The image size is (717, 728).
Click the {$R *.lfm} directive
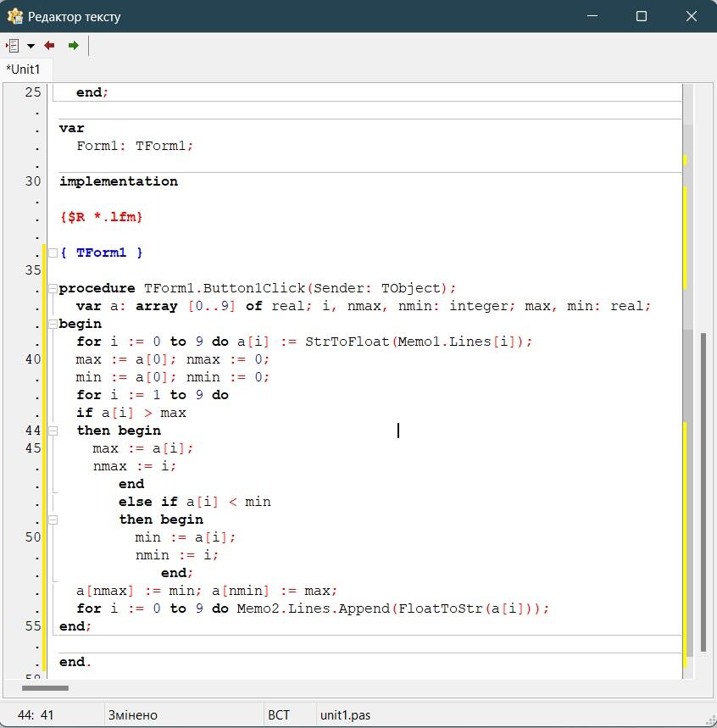click(x=101, y=217)
